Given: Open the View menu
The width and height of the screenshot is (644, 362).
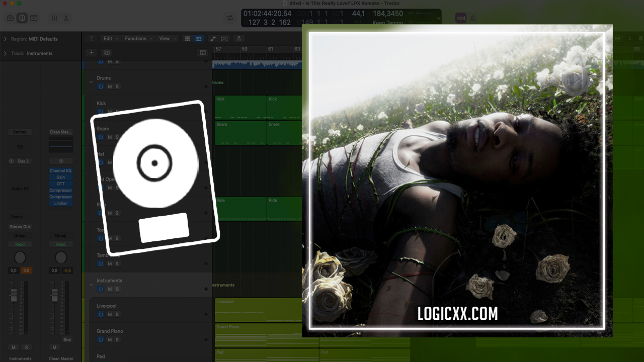Looking at the screenshot, I should (167, 39).
